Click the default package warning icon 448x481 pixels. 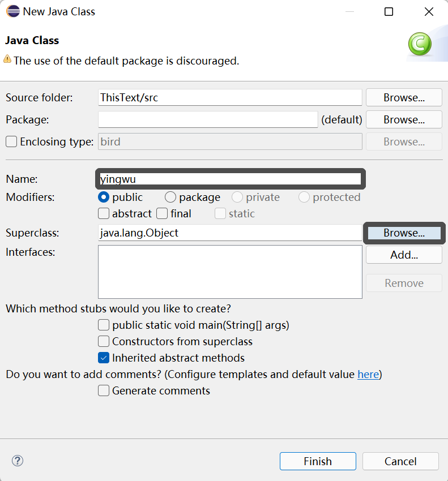pos(7,61)
